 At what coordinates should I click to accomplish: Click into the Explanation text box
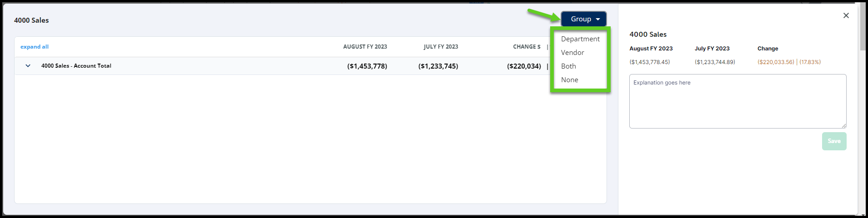tap(737, 101)
